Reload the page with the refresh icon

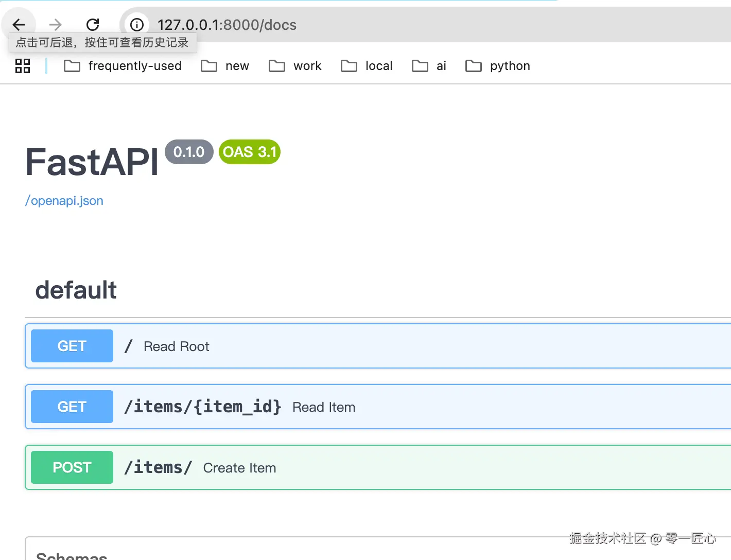coord(93,24)
